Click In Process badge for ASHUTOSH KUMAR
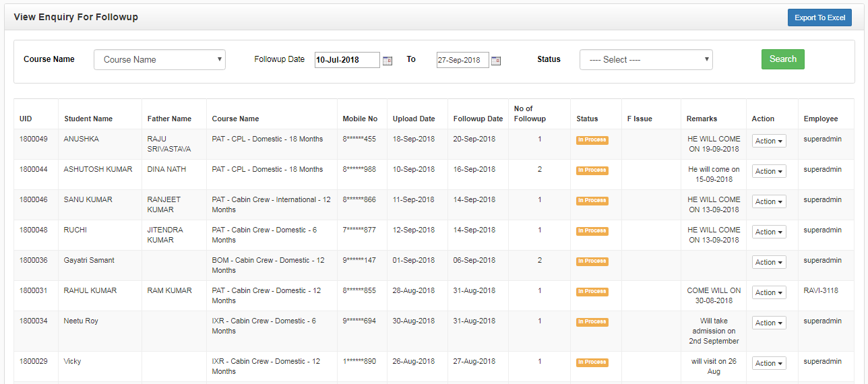Viewport: 868px width, 384px height. [x=592, y=170]
